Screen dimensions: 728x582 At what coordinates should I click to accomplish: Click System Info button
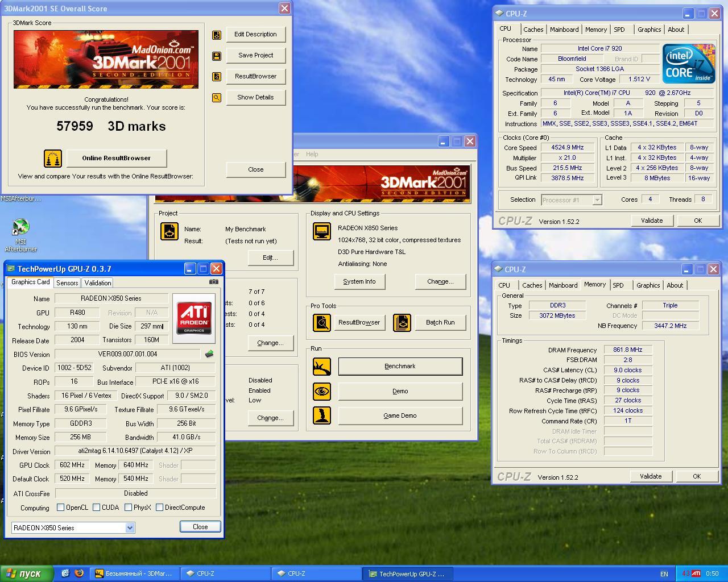[x=359, y=282]
